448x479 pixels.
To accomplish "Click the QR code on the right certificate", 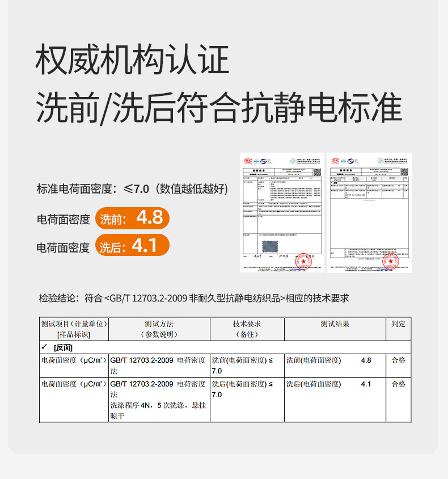I will click(405, 172).
